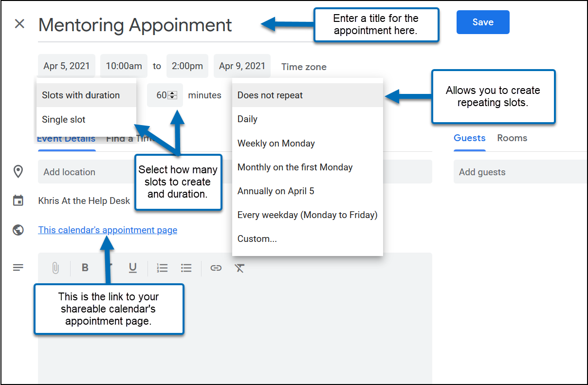This screenshot has width=588, height=385.
Task: Toggle bold text formatting
Action: [85, 268]
